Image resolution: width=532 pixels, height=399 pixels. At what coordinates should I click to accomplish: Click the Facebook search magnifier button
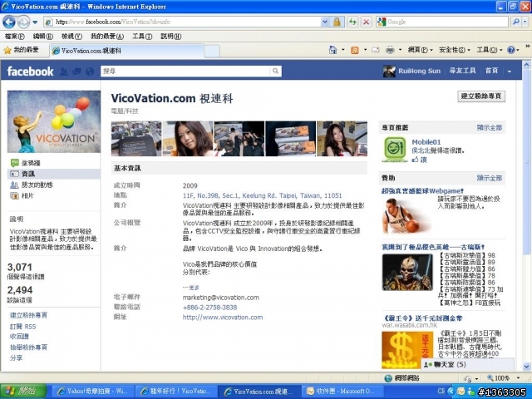coord(275,71)
